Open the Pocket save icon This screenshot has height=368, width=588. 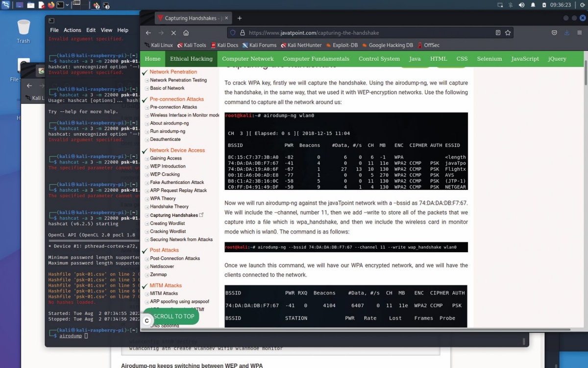[x=554, y=33]
